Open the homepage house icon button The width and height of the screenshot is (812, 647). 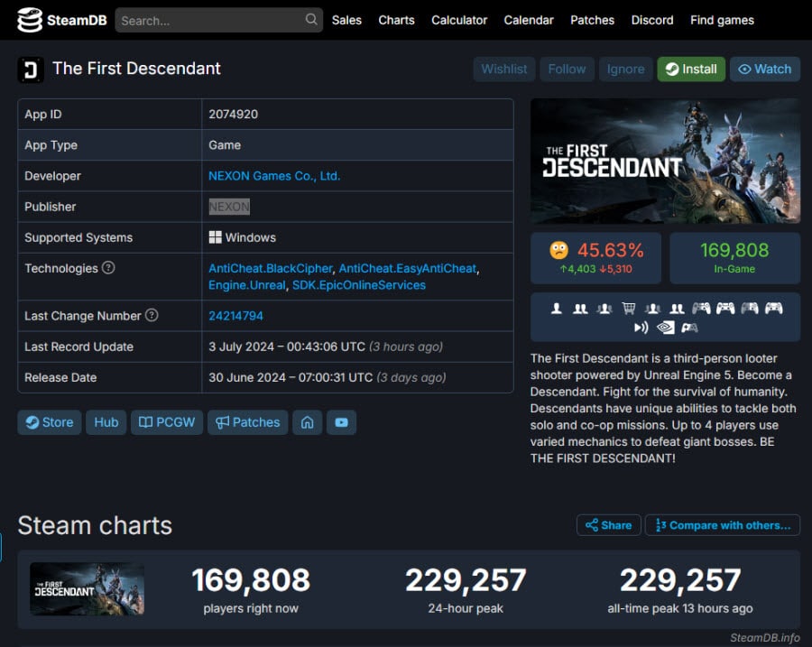click(307, 422)
